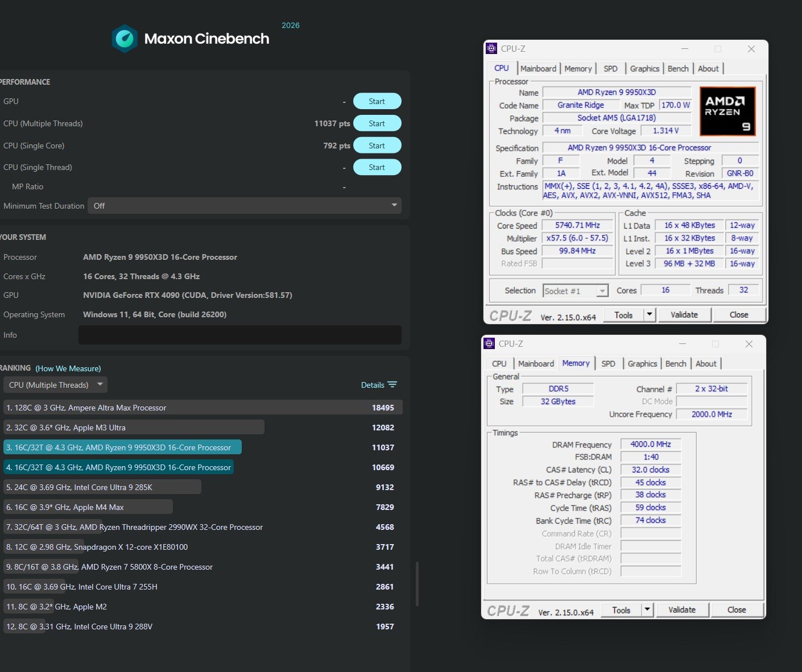802x672 pixels.
Task: Minimize the lower CPU-Z window
Action: [683, 344]
